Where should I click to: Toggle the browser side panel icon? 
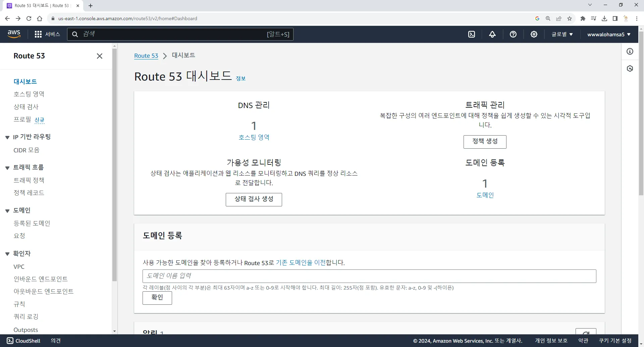pos(615,18)
